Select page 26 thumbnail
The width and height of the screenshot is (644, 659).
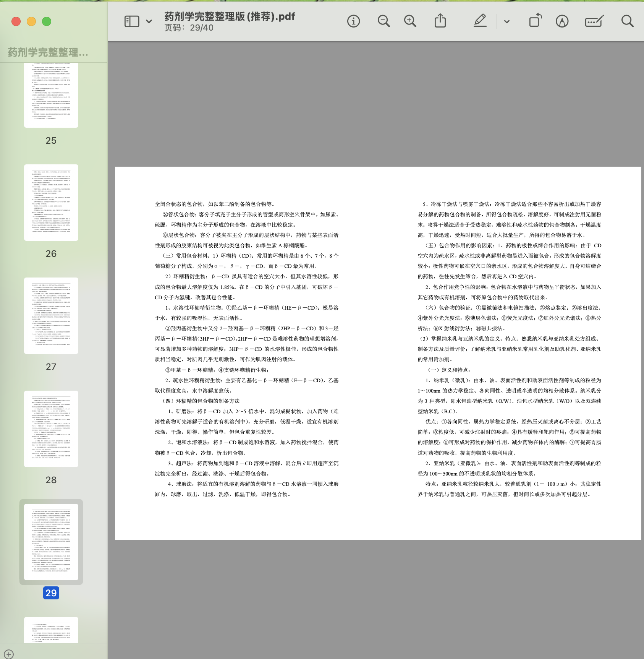tap(51, 203)
